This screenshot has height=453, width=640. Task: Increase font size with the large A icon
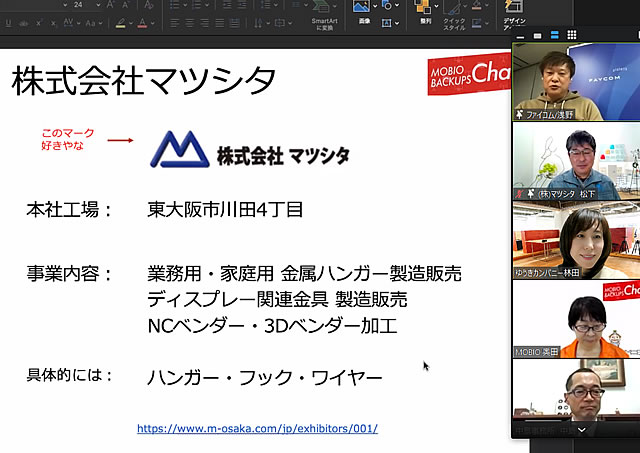click(x=109, y=5)
